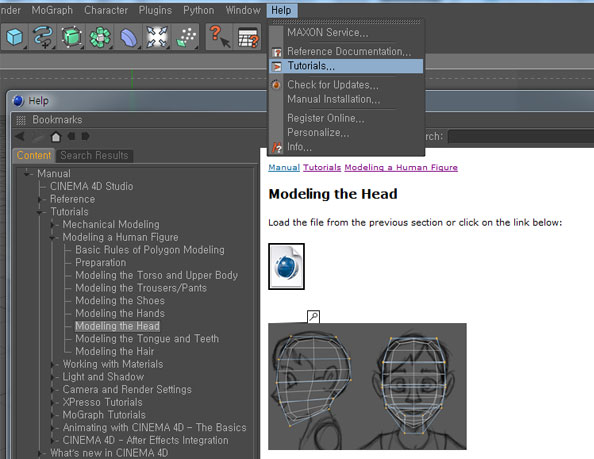594x459 pixels.
Task: Open the Help menu
Action: click(x=281, y=10)
